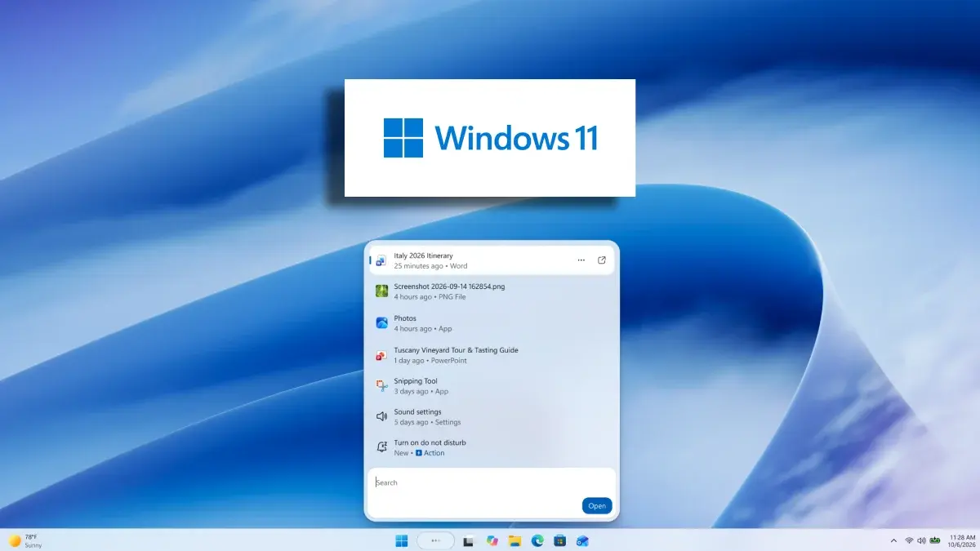Launch Microsoft Edge from the taskbar
Image resolution: width=980 pixels, height=551 pixels.
click(x=537, y=540)
